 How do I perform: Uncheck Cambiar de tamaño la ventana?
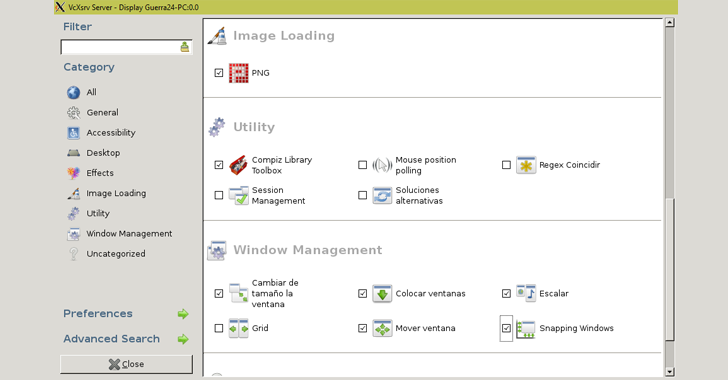tap(219, 294)
